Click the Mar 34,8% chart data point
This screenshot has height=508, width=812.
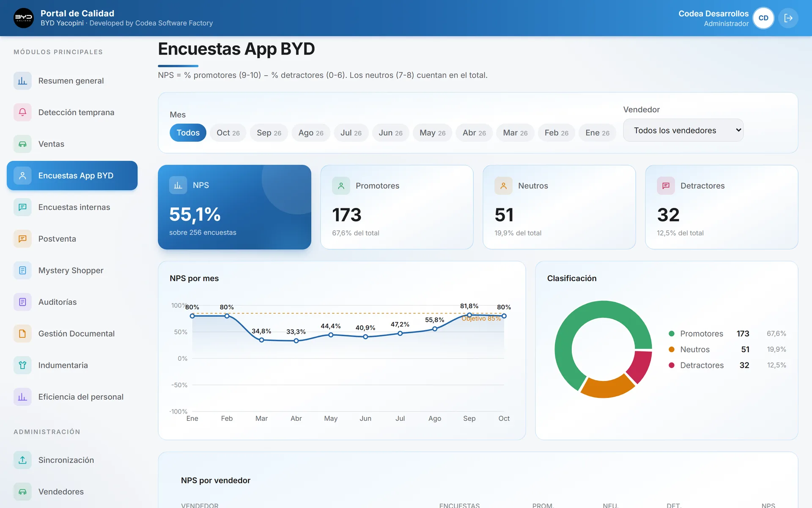click(261, 340)
